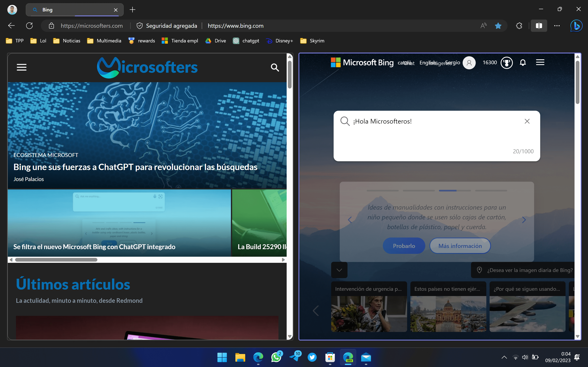Expand Microsofters hamburger menu
This screenshot has width=588, height=367.
pos(22,67)
